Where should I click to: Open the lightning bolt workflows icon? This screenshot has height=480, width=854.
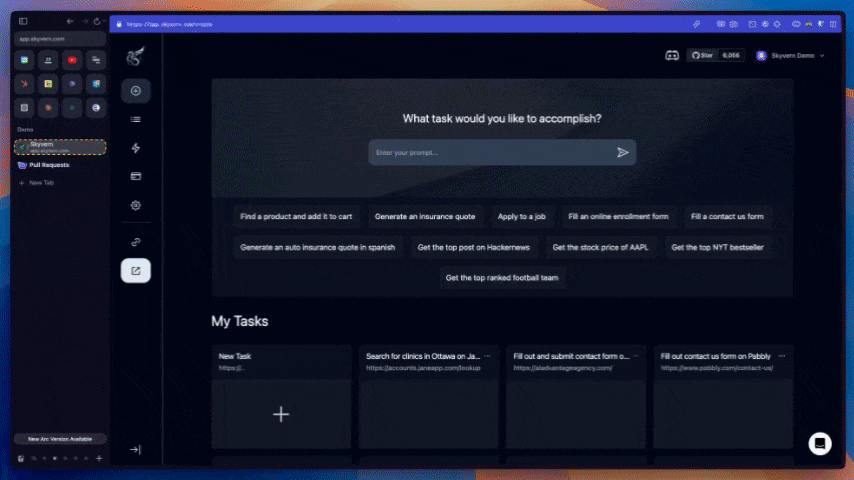[x=136, y=148]
